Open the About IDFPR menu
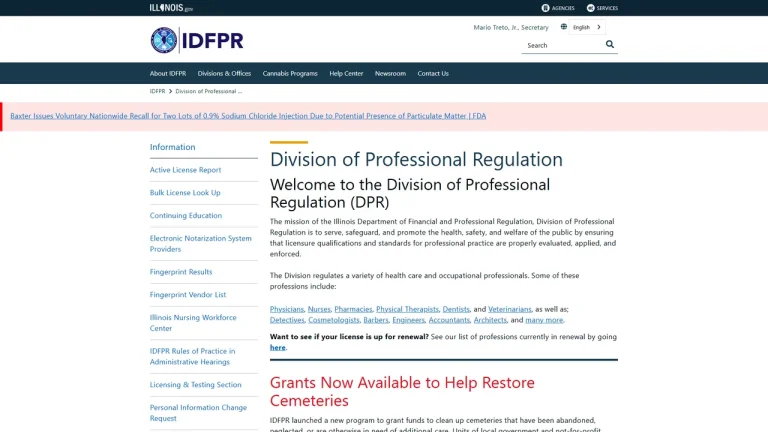Screen dimensions: 768x432 pos(168,73)
